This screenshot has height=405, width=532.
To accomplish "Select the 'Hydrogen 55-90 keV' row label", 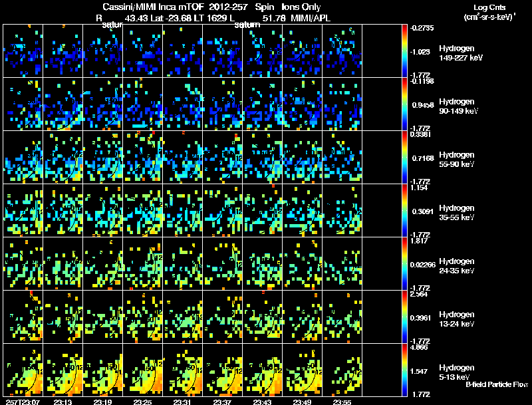I will tap(457, 160).
